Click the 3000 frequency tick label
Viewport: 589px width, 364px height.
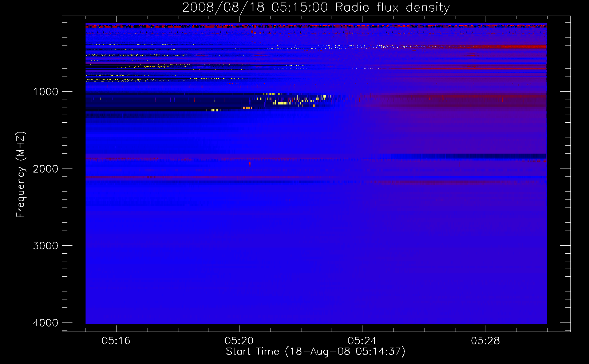(46, 246)
